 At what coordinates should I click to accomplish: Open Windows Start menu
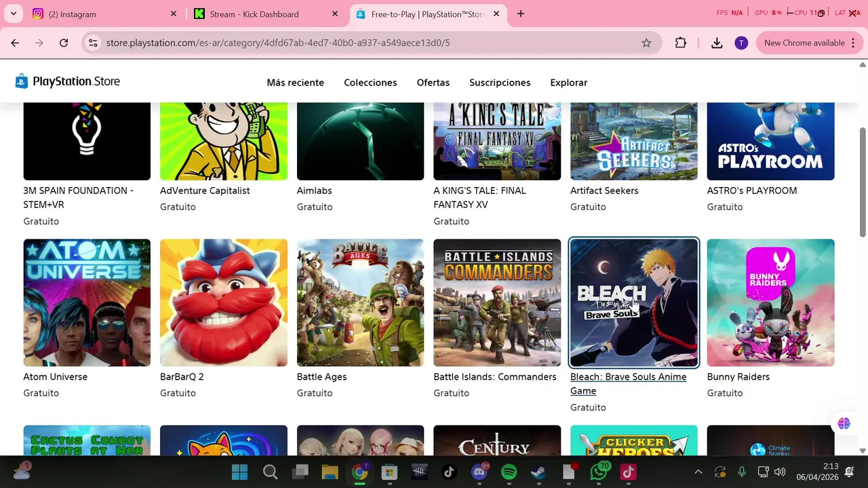click(x=240, y=472)
